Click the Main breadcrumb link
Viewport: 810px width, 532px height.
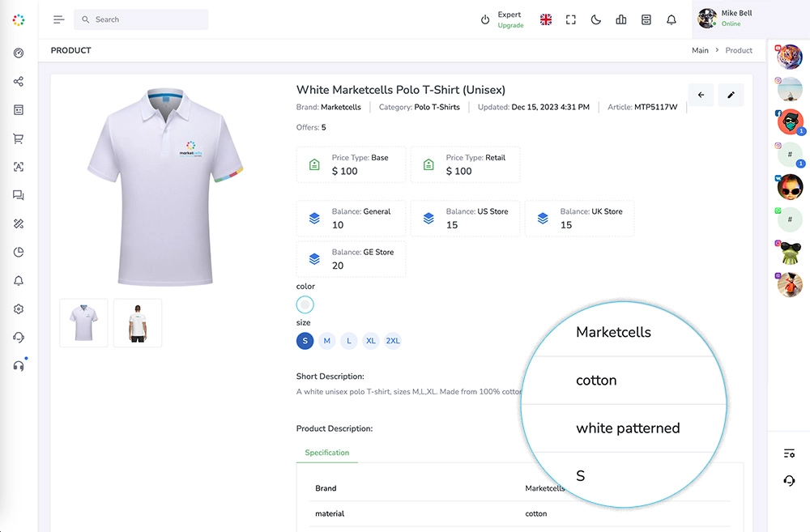(x=700, y=50)
